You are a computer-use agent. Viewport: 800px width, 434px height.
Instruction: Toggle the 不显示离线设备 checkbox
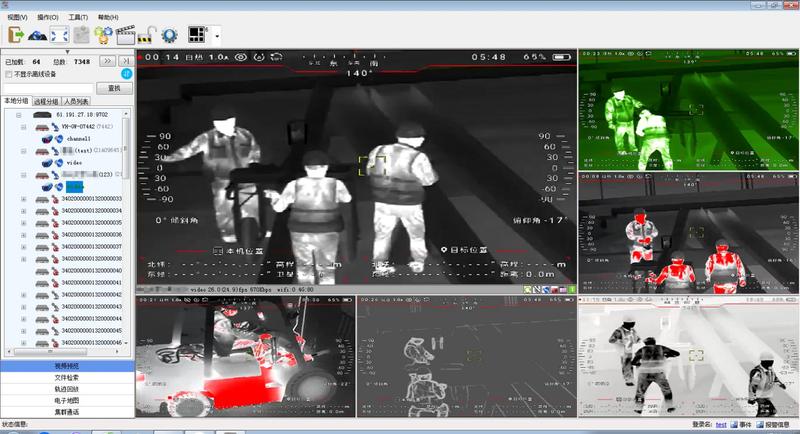pos(9,74)
